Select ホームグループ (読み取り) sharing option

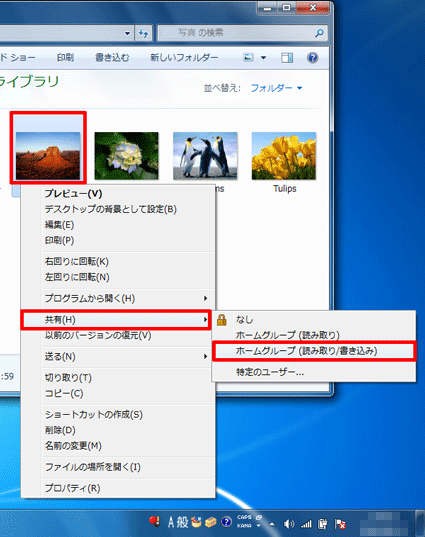pyautogui.click(x=314, y=335)
